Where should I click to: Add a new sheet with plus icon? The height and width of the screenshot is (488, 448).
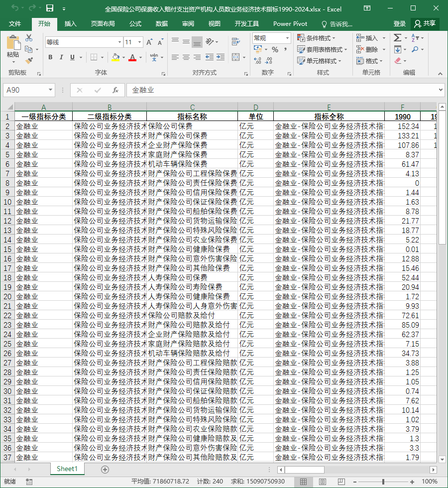[x=105, y=470]
